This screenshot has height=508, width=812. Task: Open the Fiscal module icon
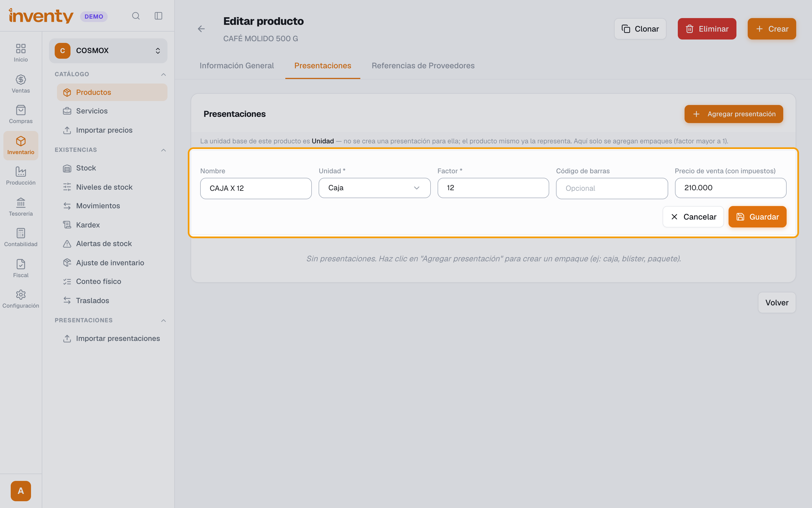21,268
